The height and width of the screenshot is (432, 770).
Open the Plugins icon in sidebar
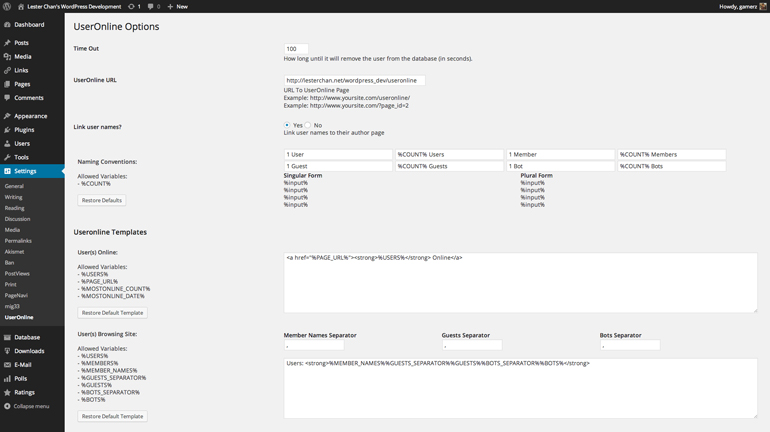7,130
